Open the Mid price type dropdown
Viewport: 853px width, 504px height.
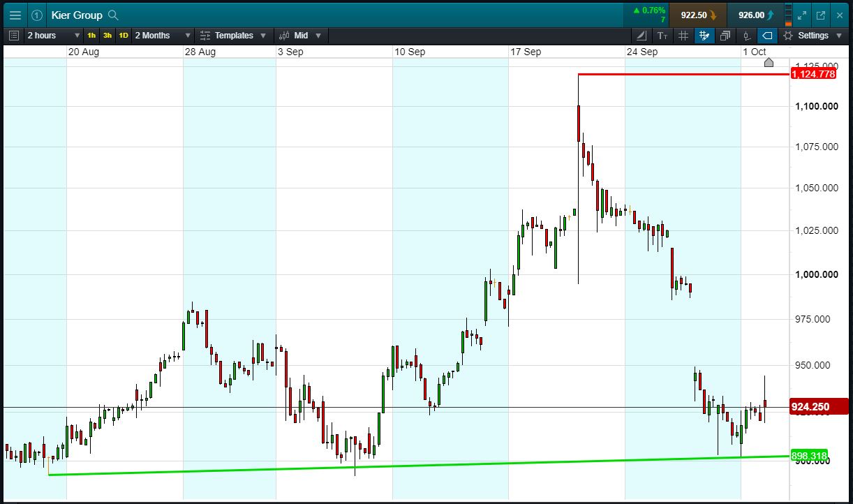click(x=301, y=36)
